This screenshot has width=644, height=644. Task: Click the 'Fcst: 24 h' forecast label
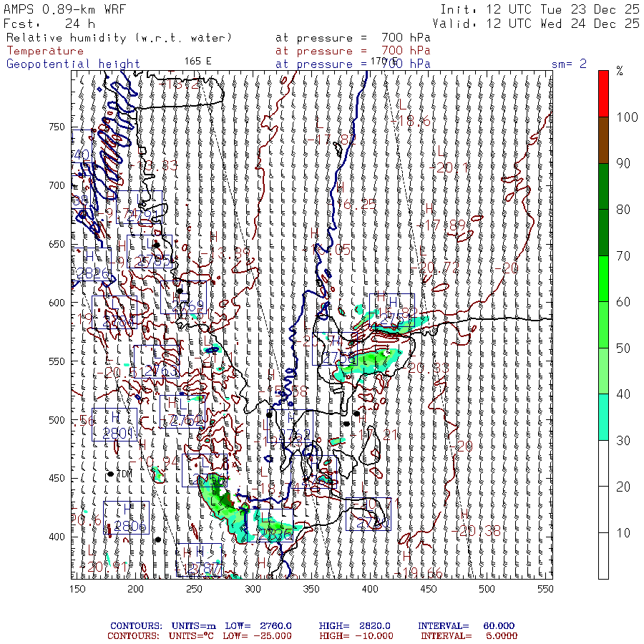pos(49,24)
